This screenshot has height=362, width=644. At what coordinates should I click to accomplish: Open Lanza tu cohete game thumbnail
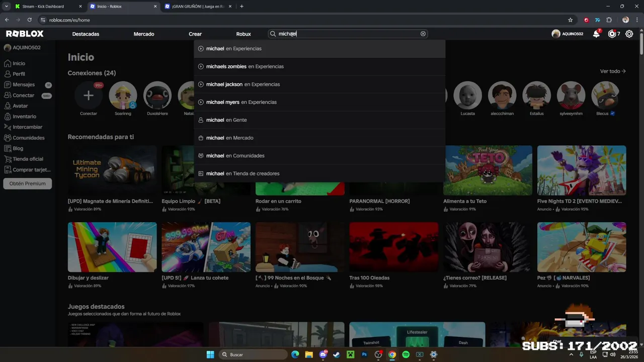[206, 247]
